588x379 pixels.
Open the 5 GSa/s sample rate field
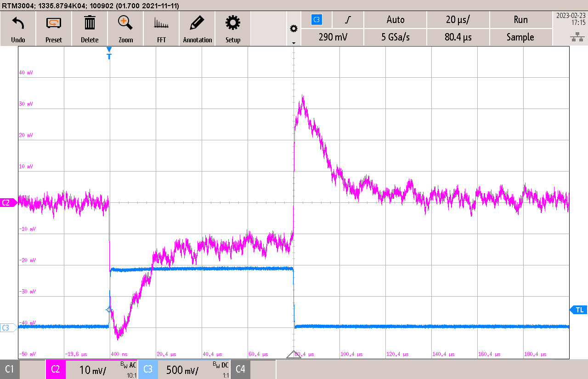pos(396,37)
